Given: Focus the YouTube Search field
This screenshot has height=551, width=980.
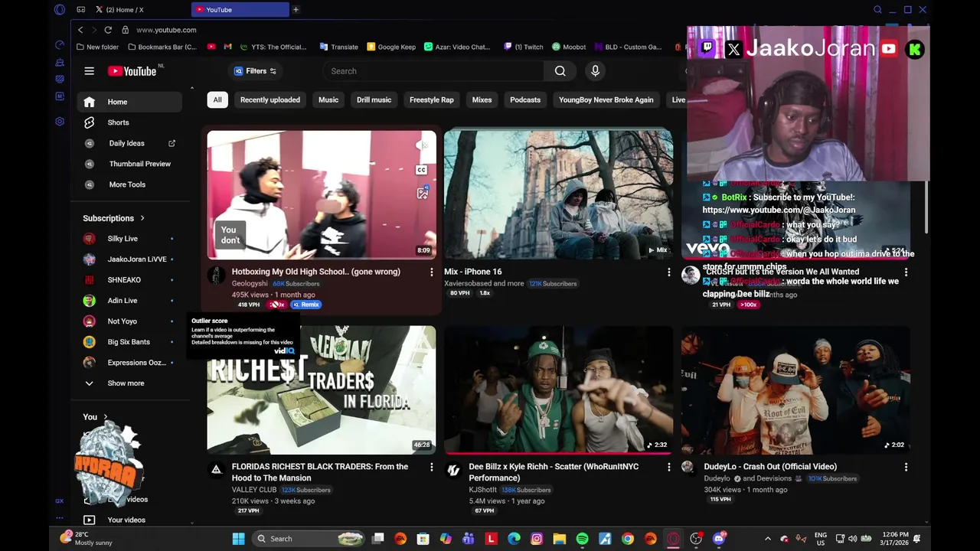Looking at the screenshot, I should point(433,71).
